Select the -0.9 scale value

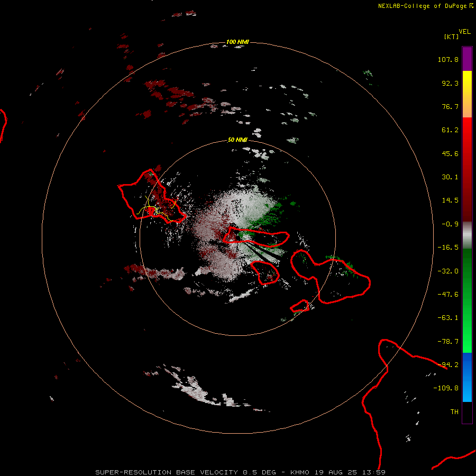(450, 224)
